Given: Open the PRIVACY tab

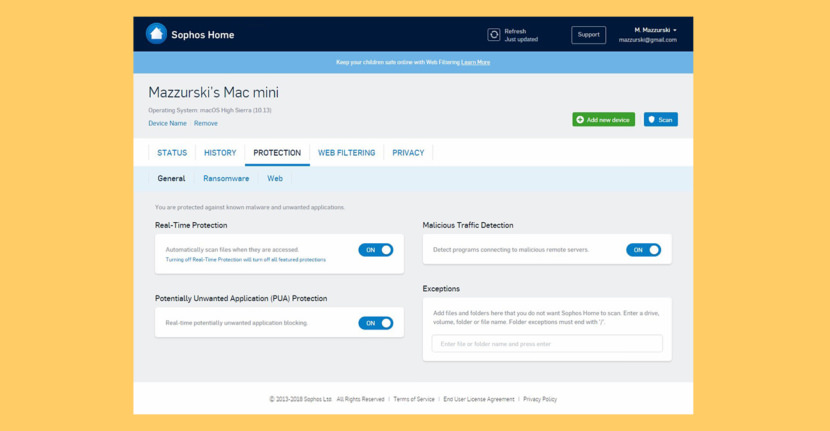Looking at the screenshot, I should pos(408,152).
